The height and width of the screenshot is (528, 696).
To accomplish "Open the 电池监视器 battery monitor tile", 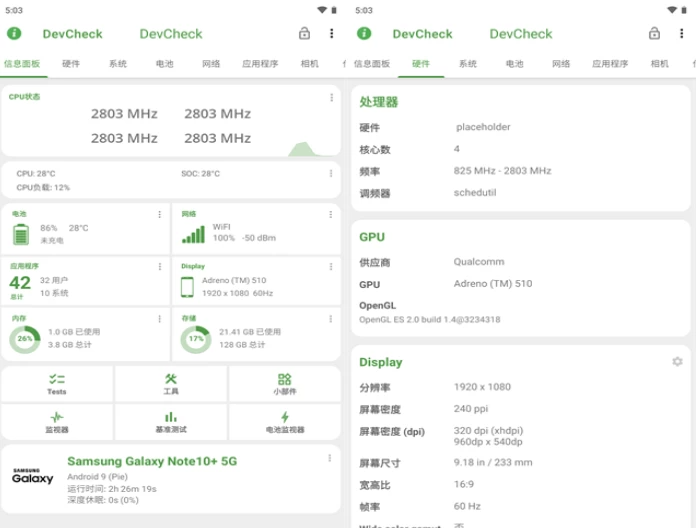I will pos(285,421).
